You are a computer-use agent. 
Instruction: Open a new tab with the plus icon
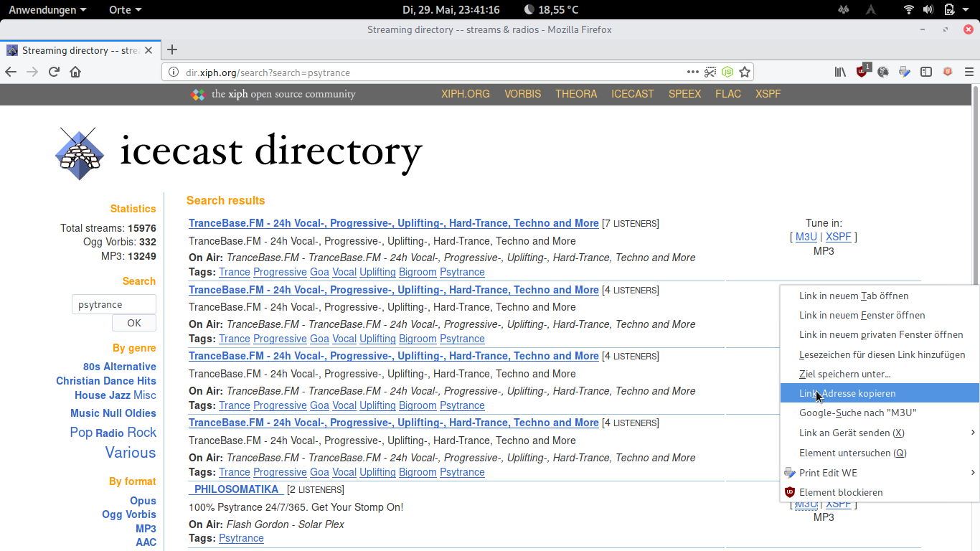(172, 50)
